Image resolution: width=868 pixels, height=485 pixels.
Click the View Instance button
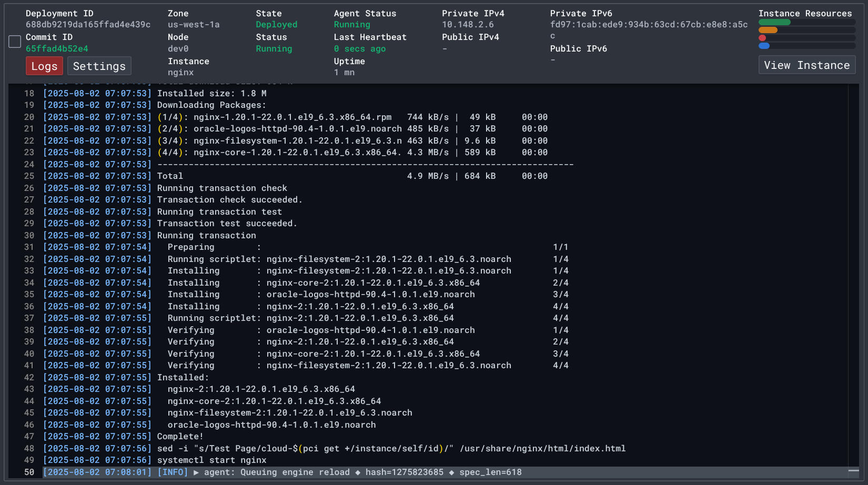pyautogui.click(x=807, y=65)
